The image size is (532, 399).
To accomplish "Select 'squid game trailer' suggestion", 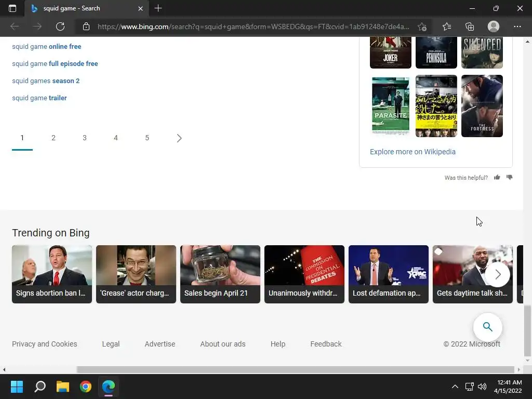I will 39,98.
